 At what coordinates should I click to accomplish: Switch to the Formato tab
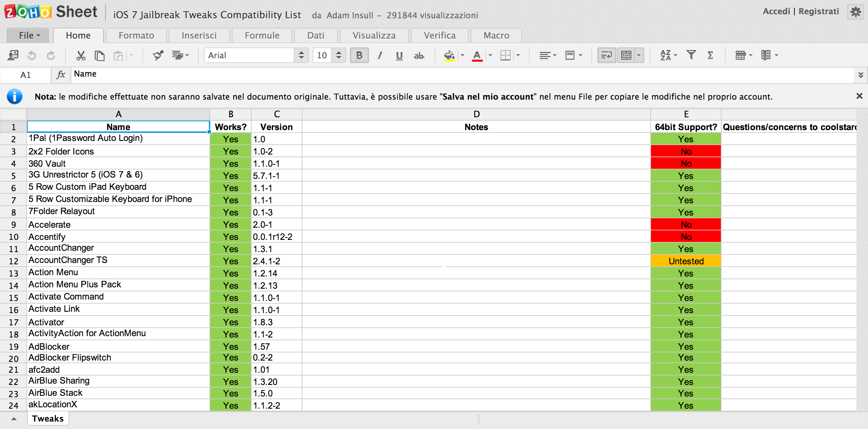[136, 36]
